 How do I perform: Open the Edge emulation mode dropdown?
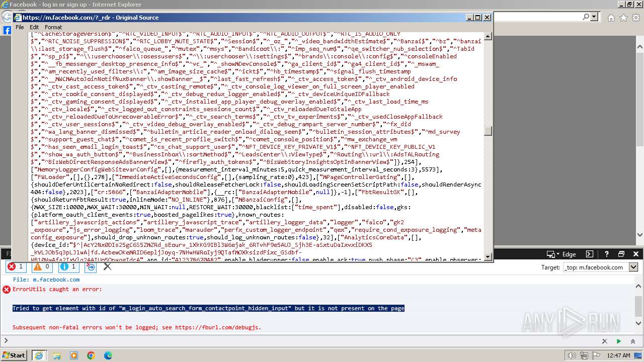point(561,254)
